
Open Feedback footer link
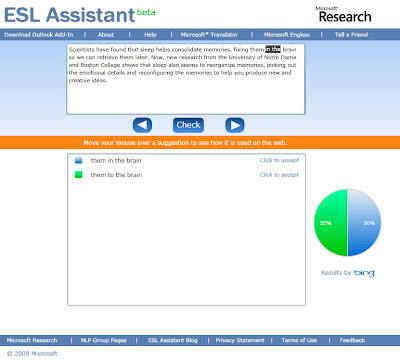coord(352,340)
